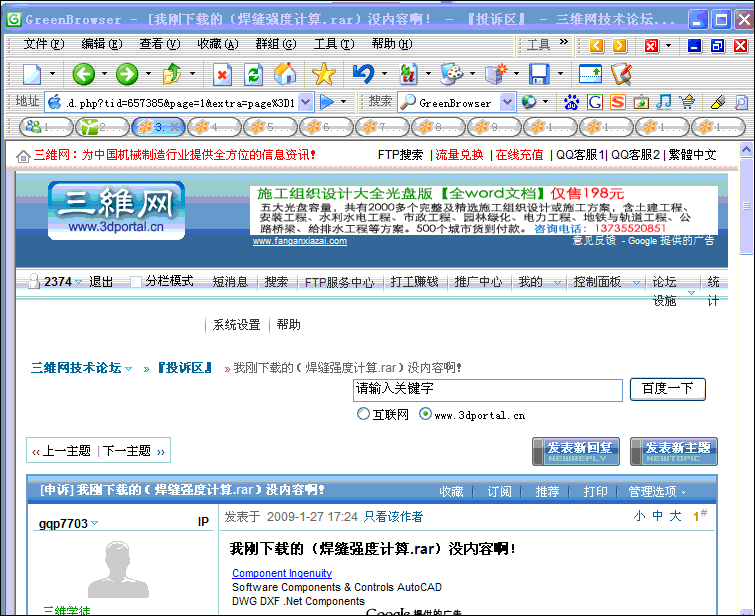The height and width of the screenshot is (616, 755).
Task: Click the 只看该作者 link
Action: 393,517
